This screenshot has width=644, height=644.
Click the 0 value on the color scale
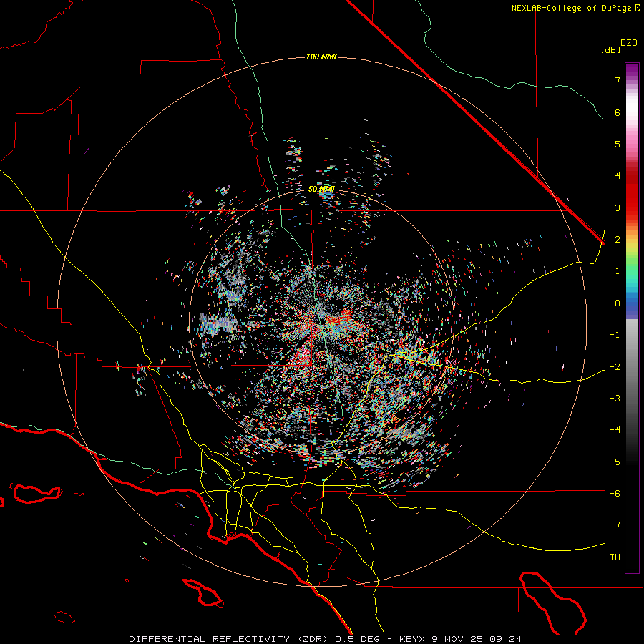(618, 303)
